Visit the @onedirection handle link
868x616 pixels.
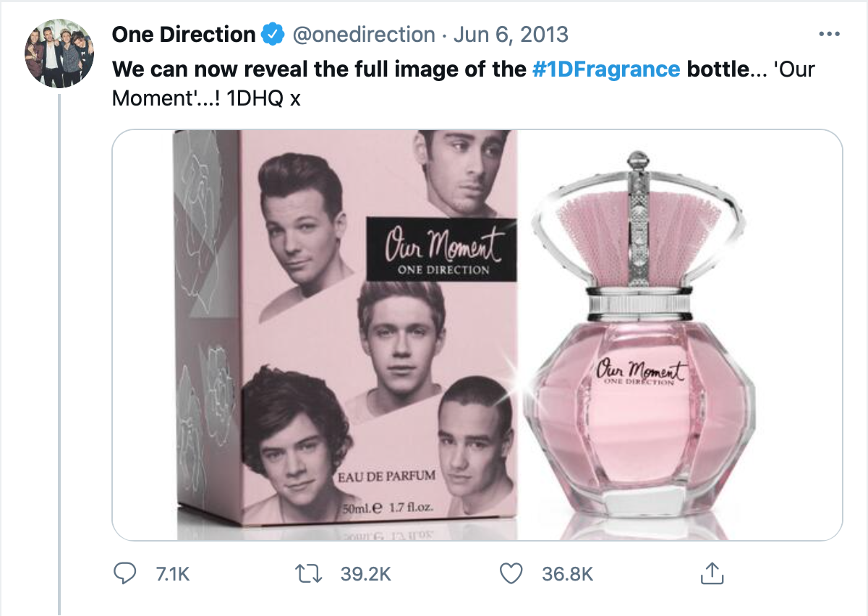tap(362, 35)
